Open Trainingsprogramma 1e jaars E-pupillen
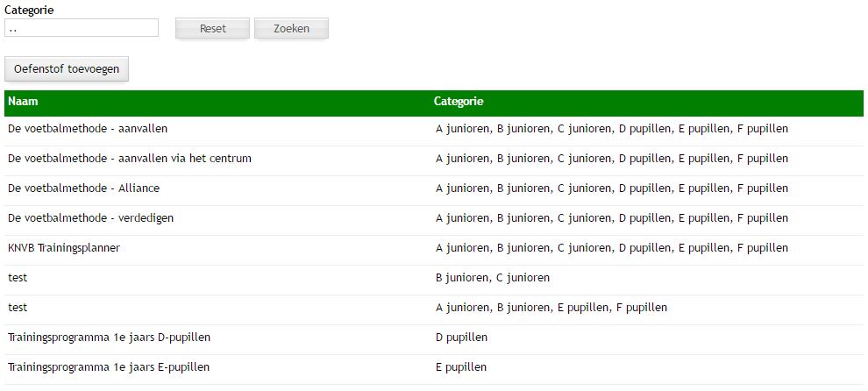The height and width of the screenshot is (391, 868). (109, 367)
